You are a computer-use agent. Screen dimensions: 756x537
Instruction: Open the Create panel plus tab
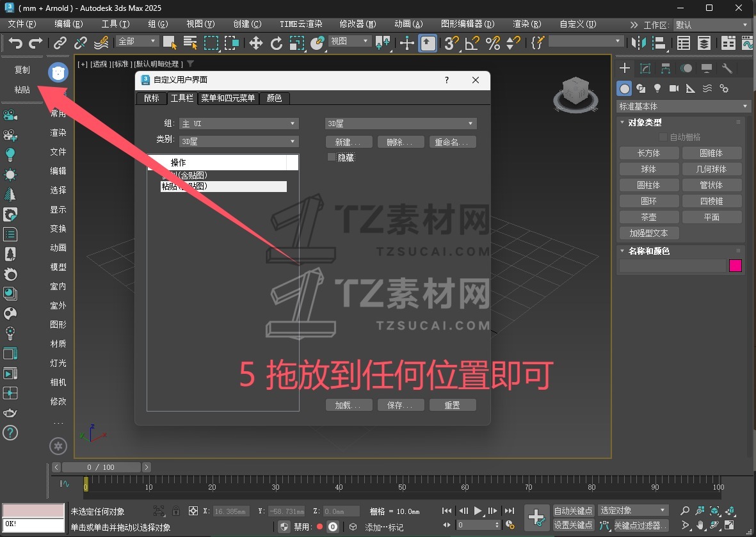point(625,68)
